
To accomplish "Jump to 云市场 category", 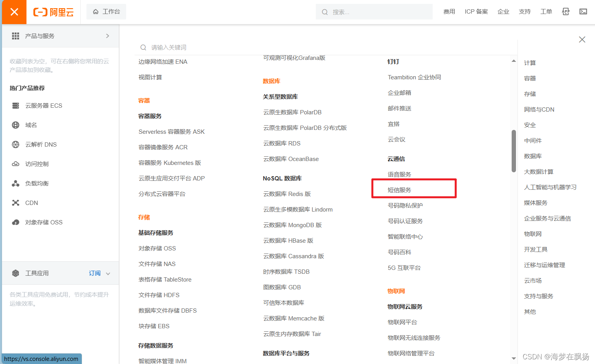I will point(533,280).
